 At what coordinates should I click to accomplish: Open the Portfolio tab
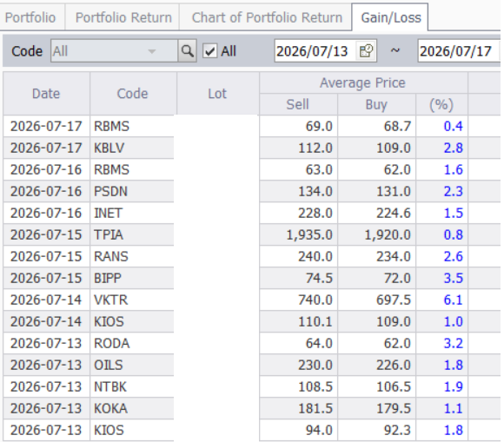point(30,17)
